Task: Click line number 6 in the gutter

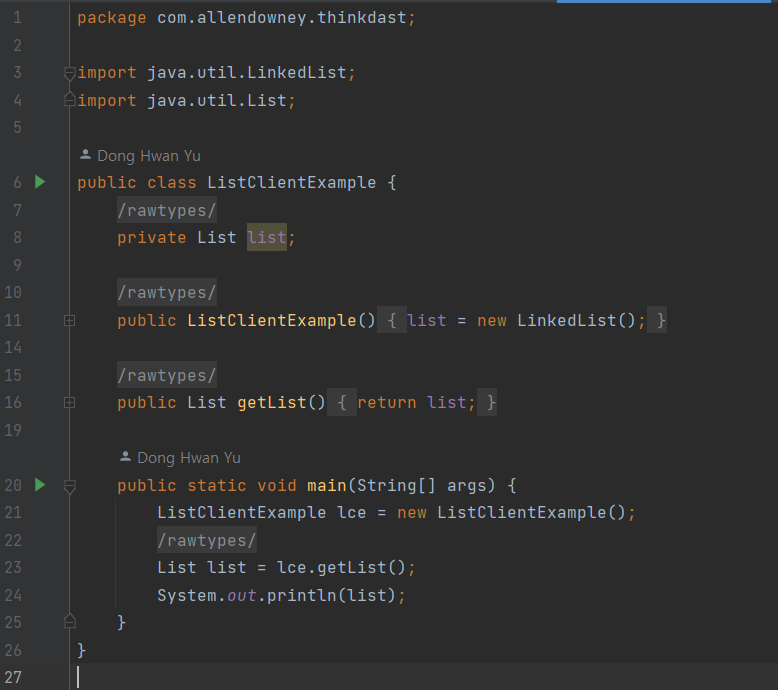Action: (17, 183)
